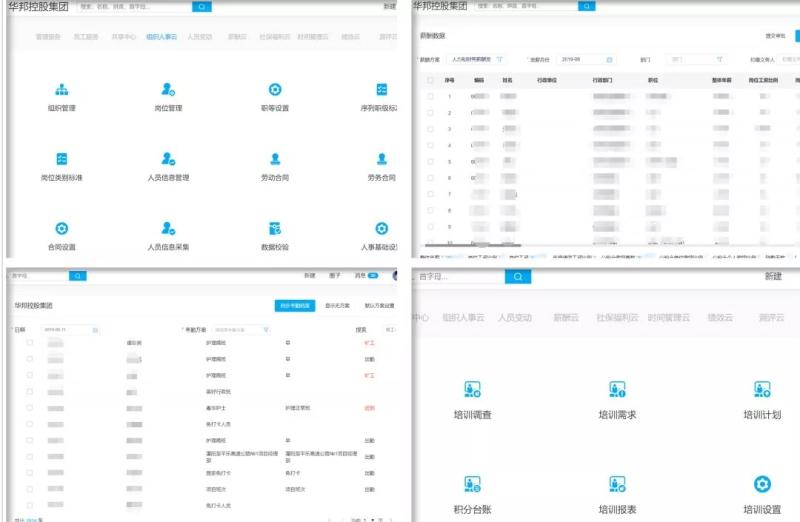Open 消息 with the badge in the attendance window
Viewport: 800px width, 522px height.
[366, 276]
